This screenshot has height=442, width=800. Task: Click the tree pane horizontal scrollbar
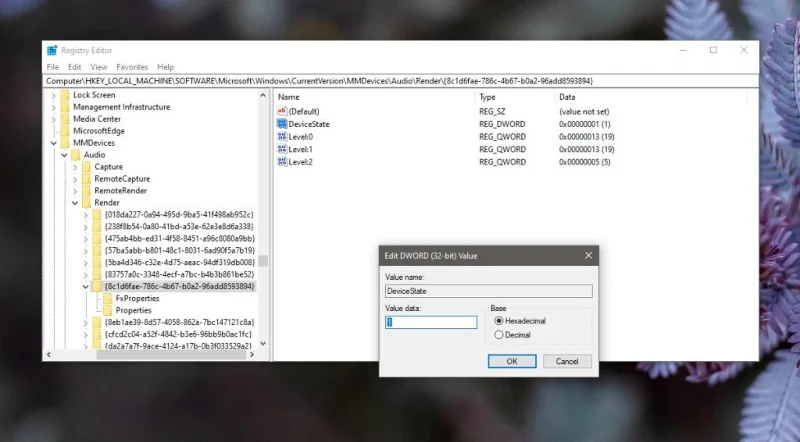click(151, 354)
